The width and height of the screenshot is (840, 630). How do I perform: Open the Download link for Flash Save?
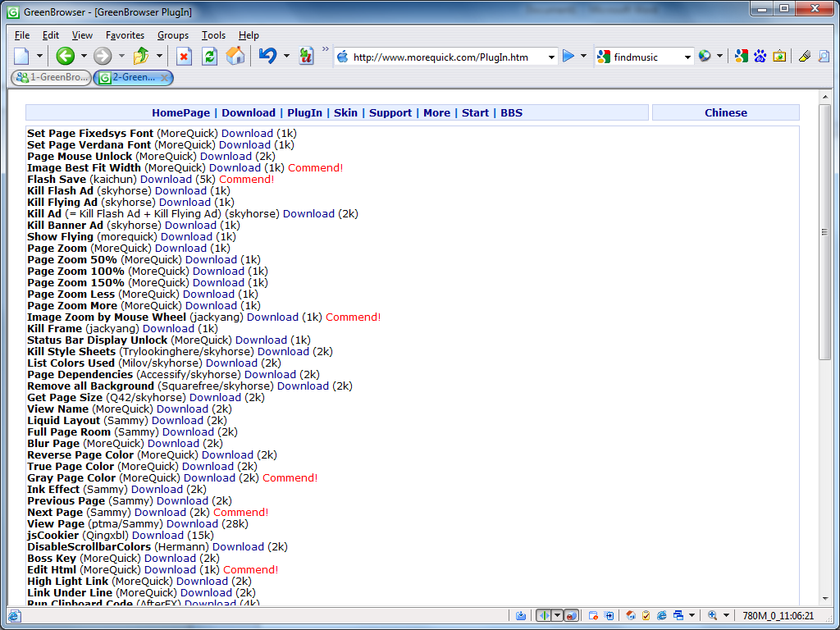[166, 179]
